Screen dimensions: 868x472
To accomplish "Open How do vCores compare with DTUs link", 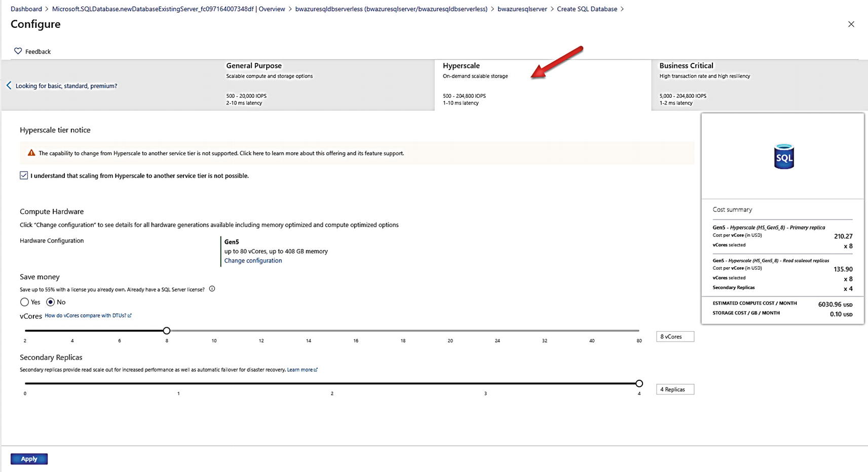I will point(88,315).
